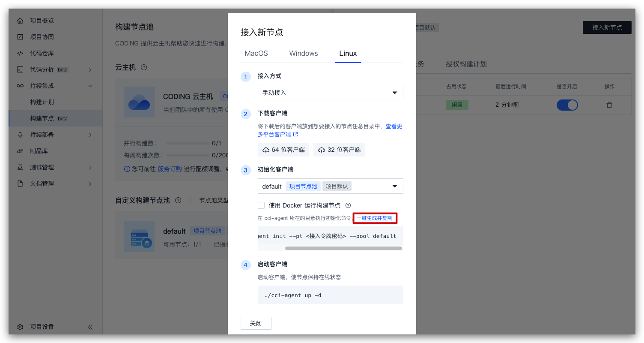Switch to the MacOS tab

pos(256,53)
